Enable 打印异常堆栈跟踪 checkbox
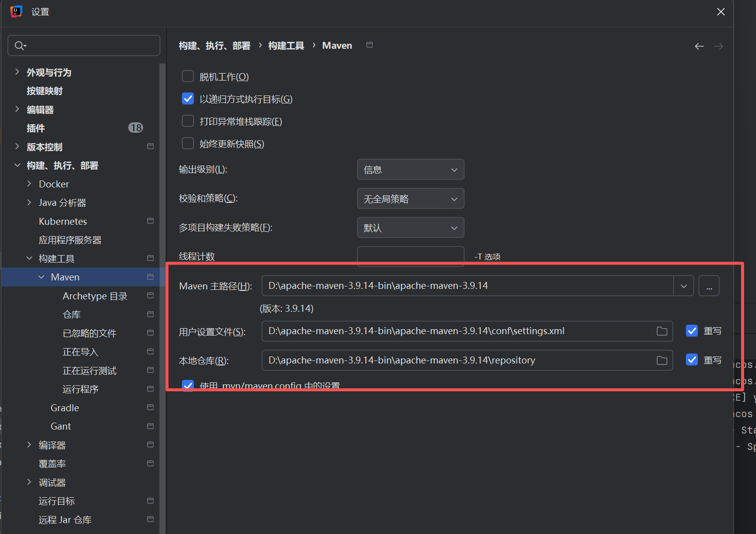 188,121
